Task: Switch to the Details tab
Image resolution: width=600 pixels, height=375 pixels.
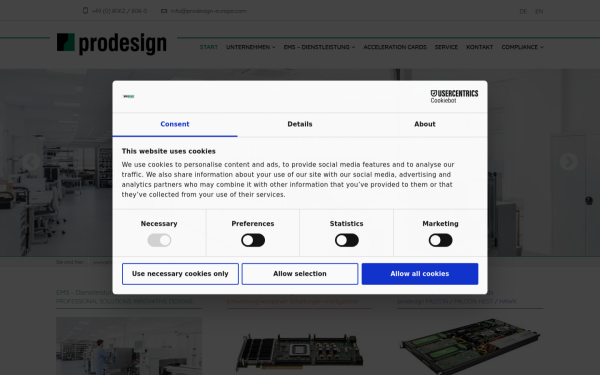Action: coord(300,124)
